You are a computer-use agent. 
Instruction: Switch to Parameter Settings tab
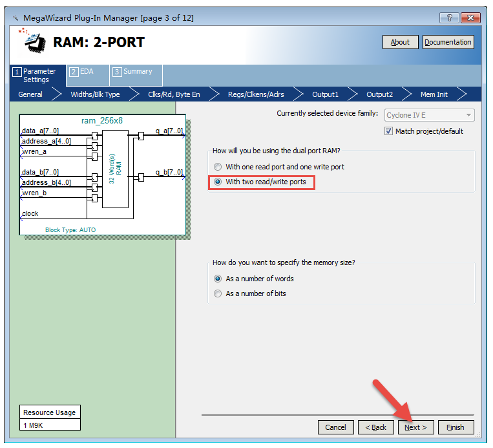pos(37,76)
